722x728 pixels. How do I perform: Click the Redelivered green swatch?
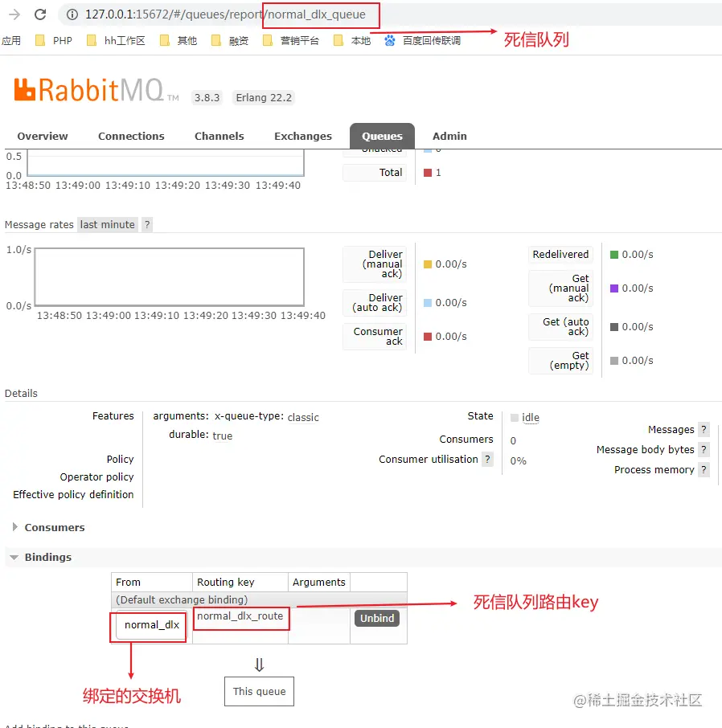coord(614,255)
